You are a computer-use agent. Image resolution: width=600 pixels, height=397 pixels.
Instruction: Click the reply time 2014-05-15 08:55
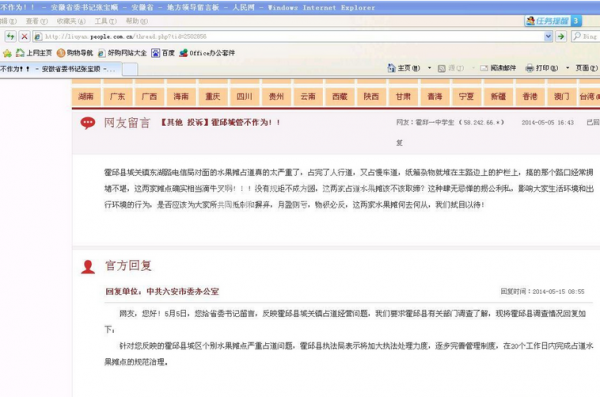point(558,292)
